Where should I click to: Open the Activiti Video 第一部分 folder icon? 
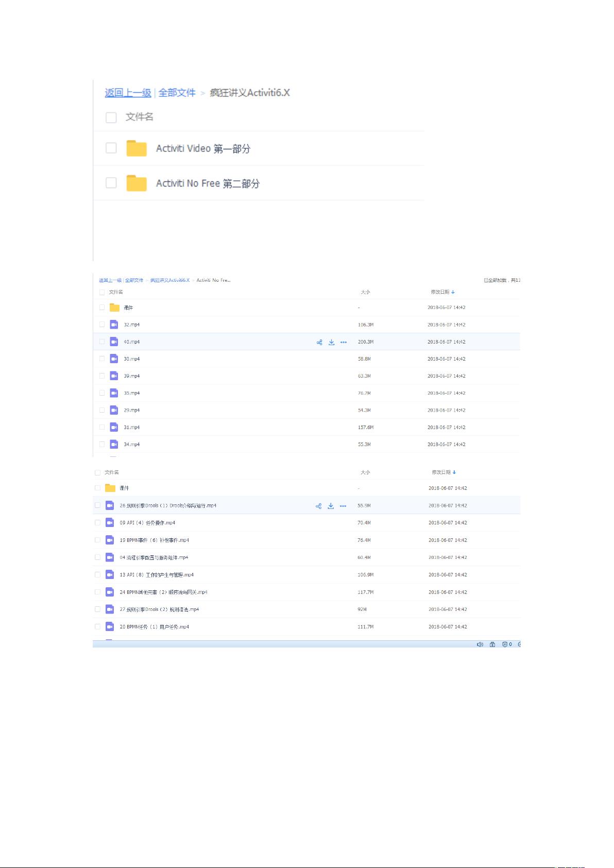[x=137, y=148]
